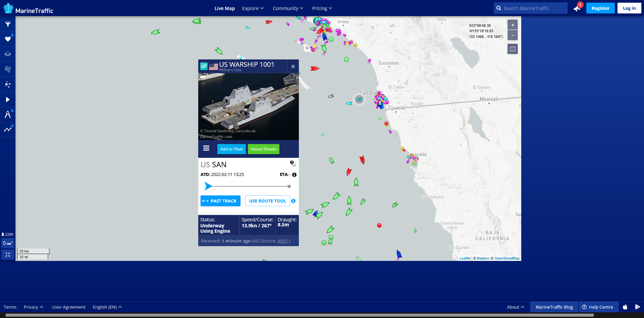The height and width of the screenshot is (318, 644).
Task: Open the User Agreement link
Action: click(69, 307)
